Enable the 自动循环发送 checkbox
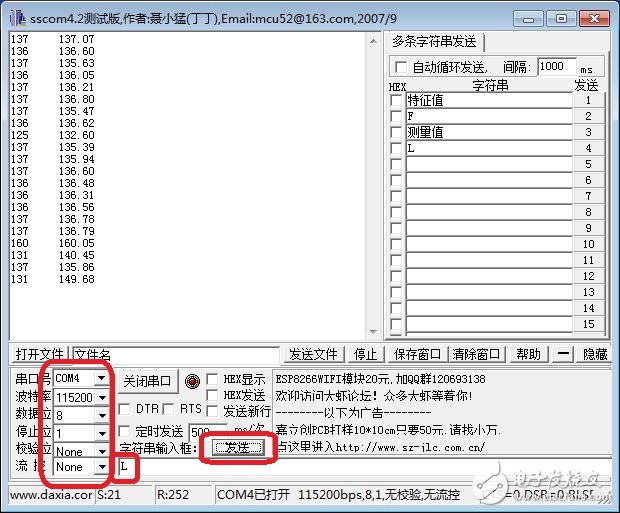Viewport: 620px width, 513px height. 401,67
